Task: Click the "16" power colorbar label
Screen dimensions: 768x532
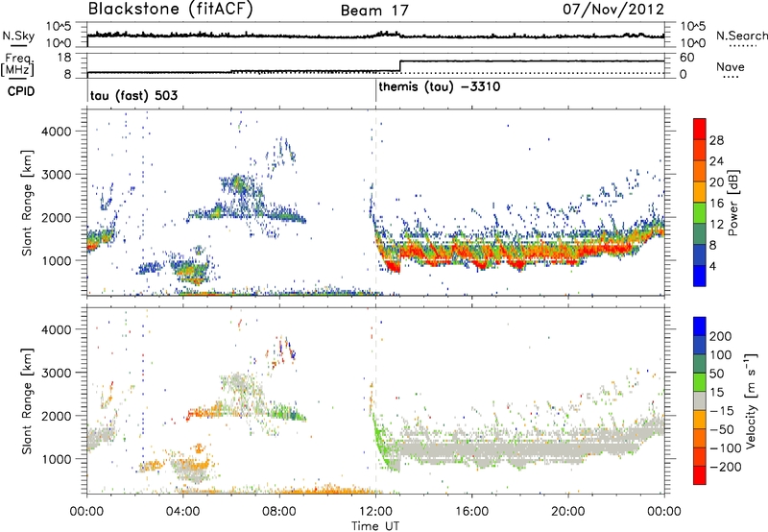Action: click(x=716, y=204)
